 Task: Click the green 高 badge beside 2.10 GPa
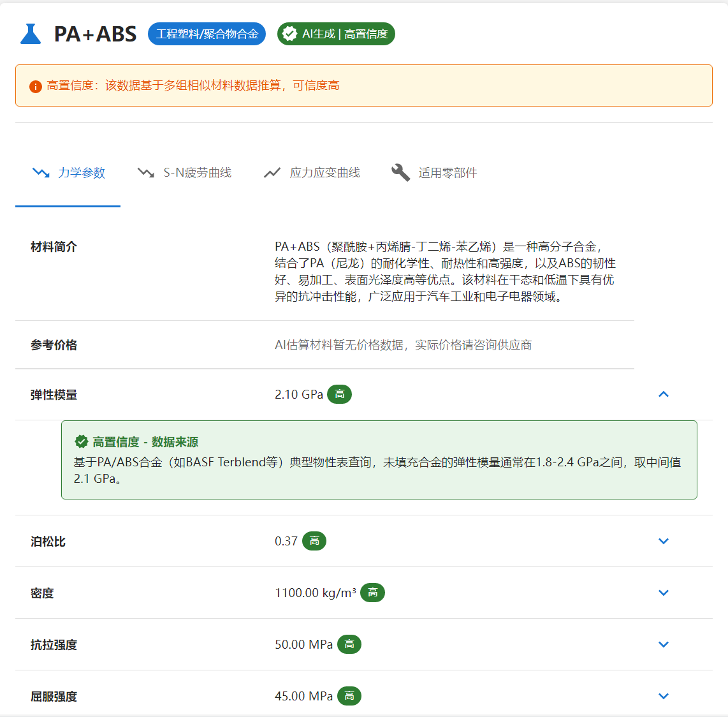point(339,394)
